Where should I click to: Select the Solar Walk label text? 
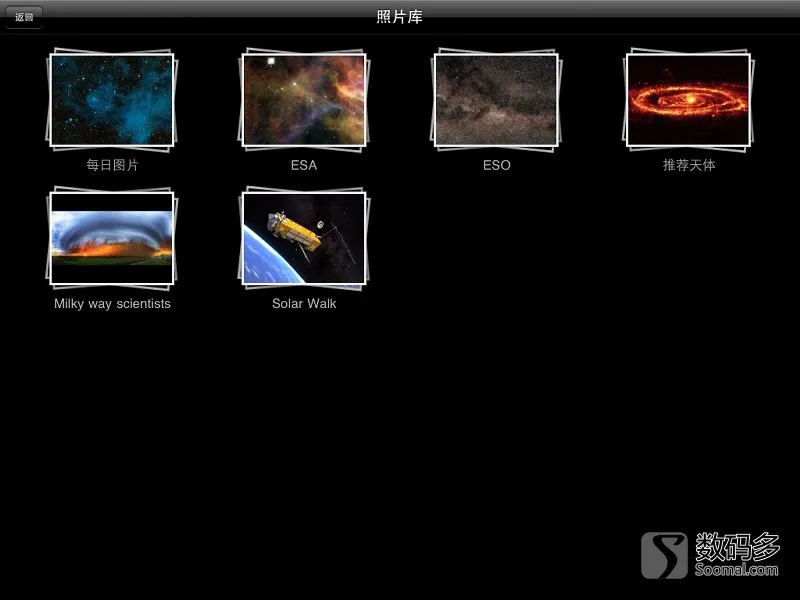coord(304,304)
